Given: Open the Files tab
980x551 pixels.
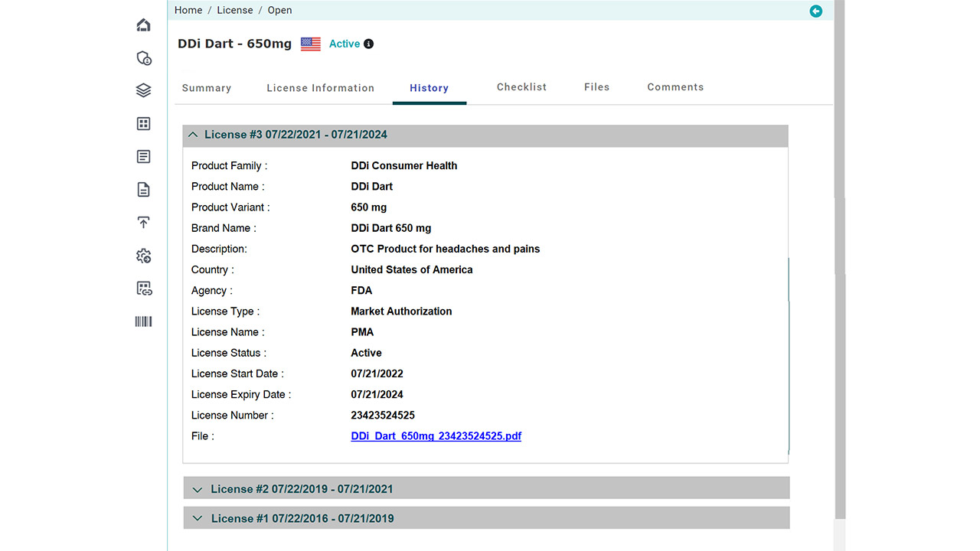Looking at the screenshot, I should pos(596,87).
